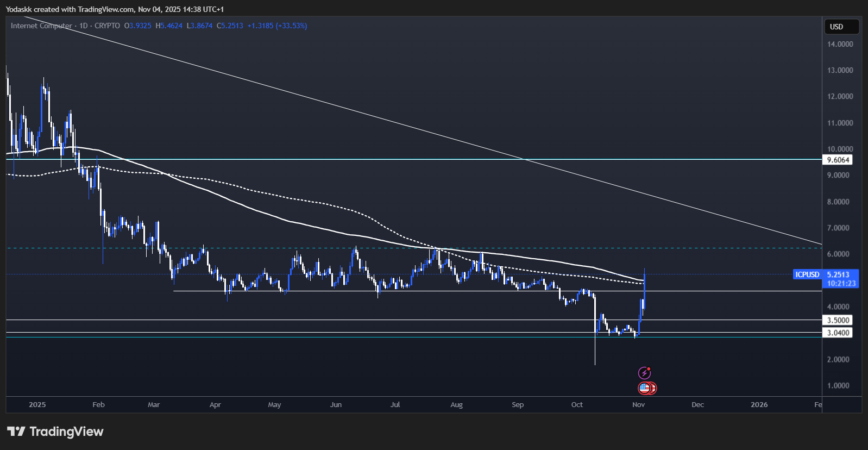Click the US flag economic event icon
The height and width of the screenshot is (450, 868).
(x=645, y=388)
